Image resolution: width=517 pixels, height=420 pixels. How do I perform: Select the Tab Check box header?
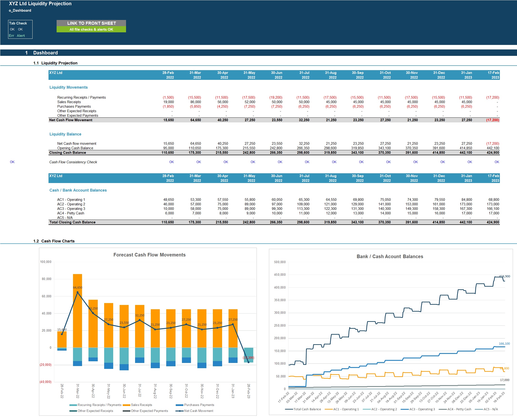18,23
